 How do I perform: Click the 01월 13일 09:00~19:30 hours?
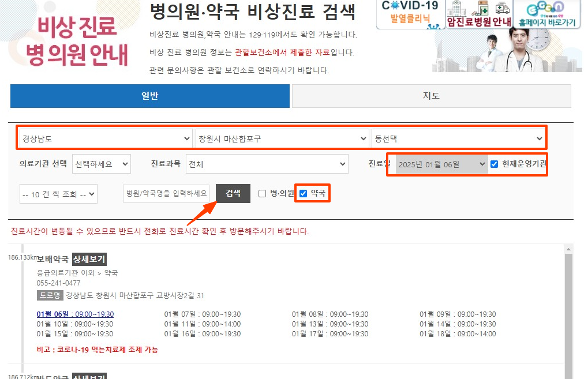pos(330,324)
